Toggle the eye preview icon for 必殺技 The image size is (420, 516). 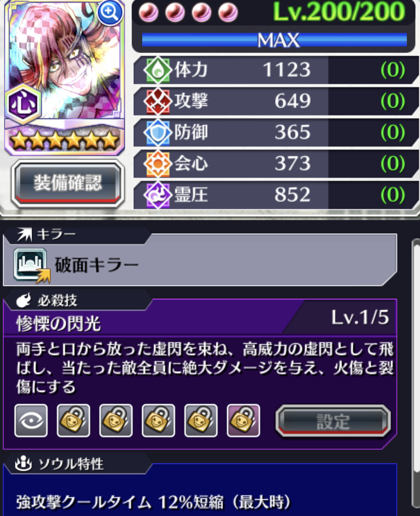tap(31, 420)
